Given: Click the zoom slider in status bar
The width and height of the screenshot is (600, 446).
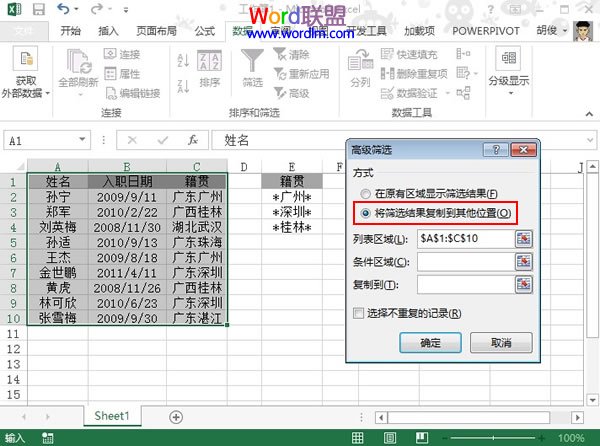Looking at the screenshot, I should (493, 438).
